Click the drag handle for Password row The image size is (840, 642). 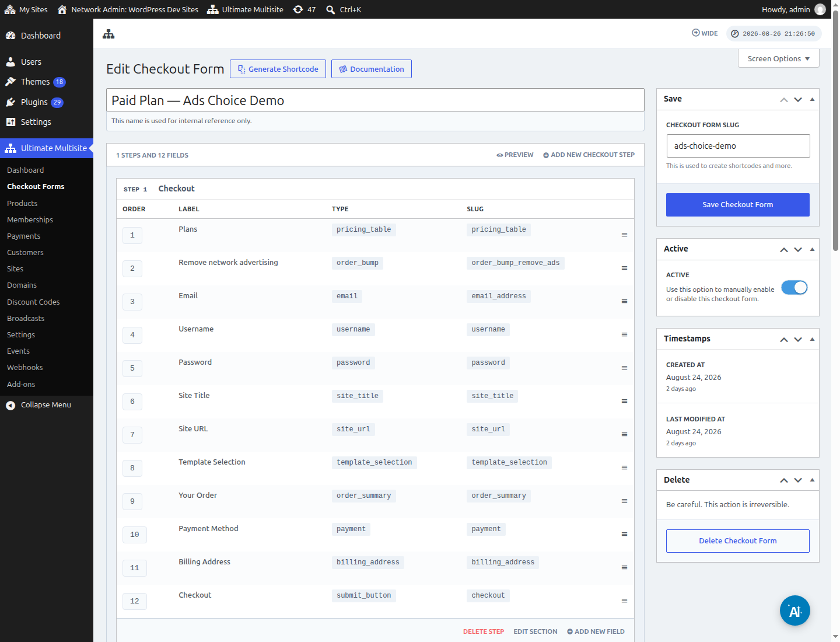coord(624,368)
